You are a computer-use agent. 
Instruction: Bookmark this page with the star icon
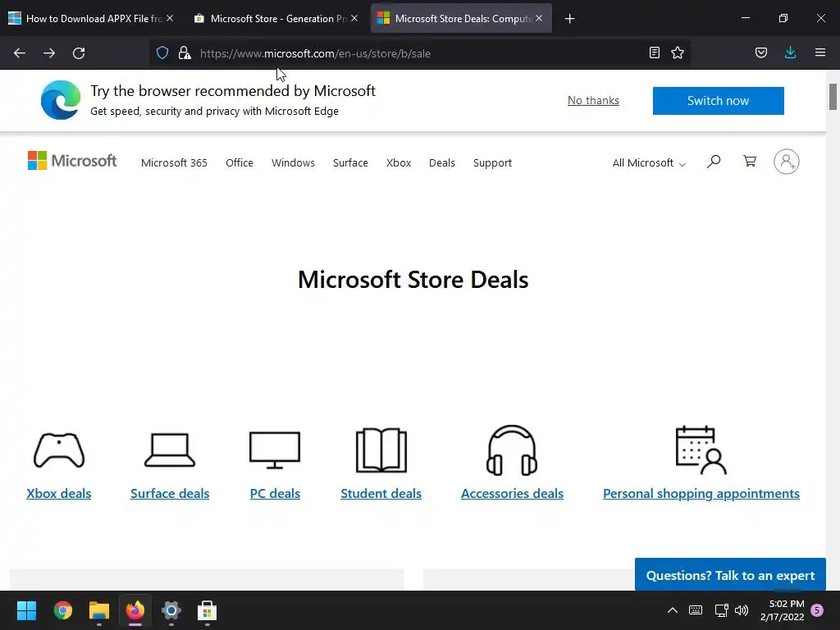(x=678, y=52)
